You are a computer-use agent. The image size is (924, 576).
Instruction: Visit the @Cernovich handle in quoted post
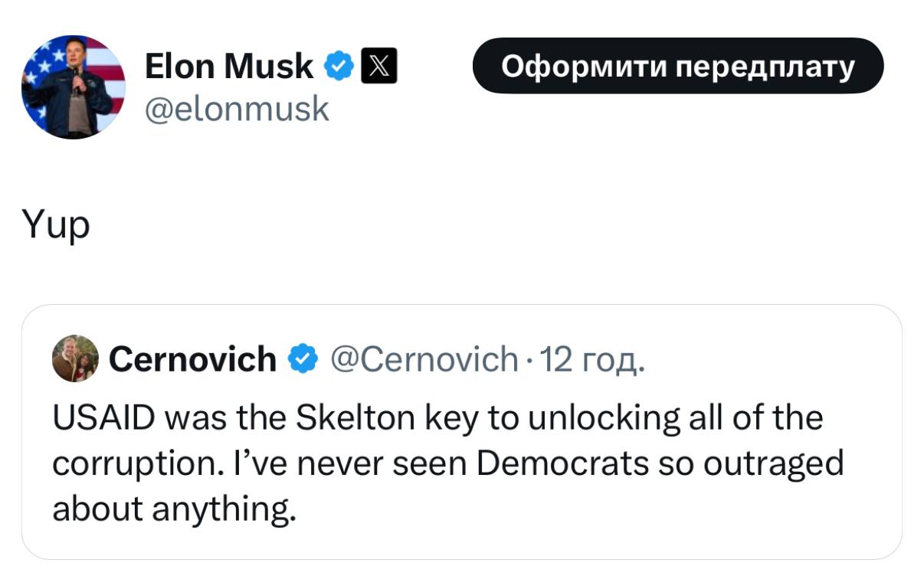coord(424,358)
